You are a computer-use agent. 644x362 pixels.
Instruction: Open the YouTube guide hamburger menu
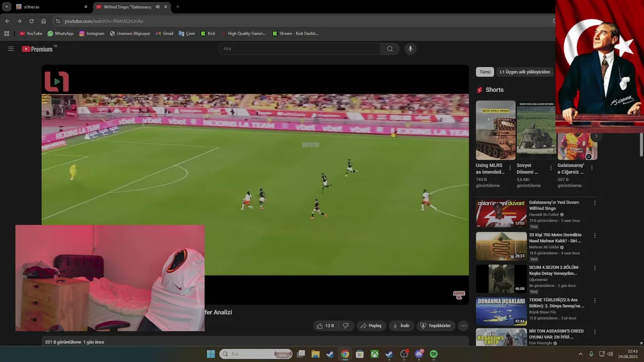11,49
